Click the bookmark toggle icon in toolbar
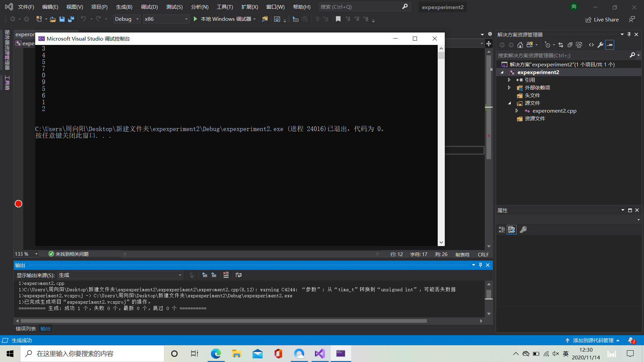The width and height of the screenshot is (644, 362). 338,19
